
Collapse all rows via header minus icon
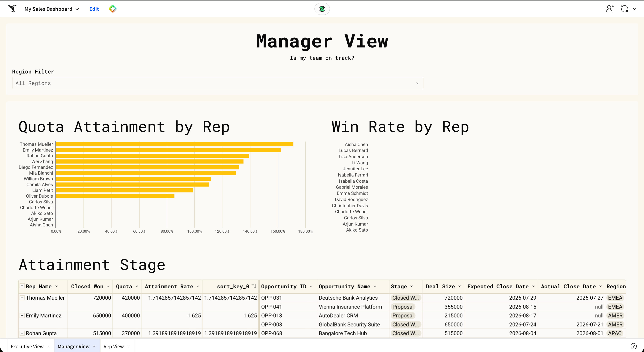click(22, 286)
